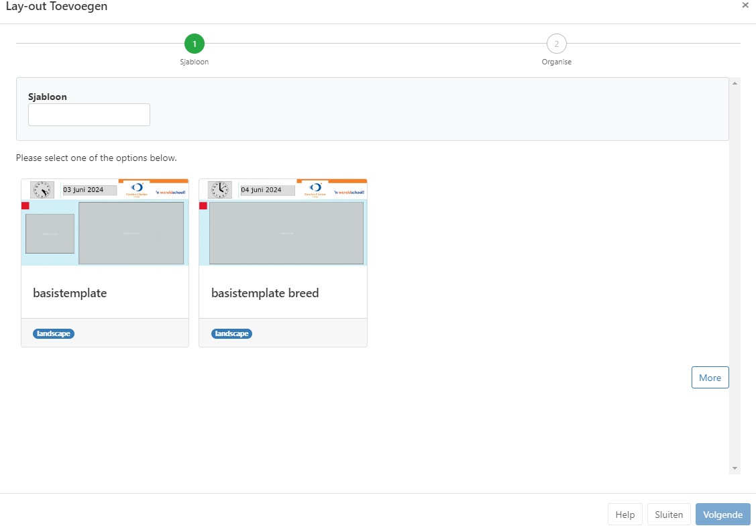756x532 pixels.
Task: Click clock icon in basistemplate breed preview
Action: [x=219, y=190]
